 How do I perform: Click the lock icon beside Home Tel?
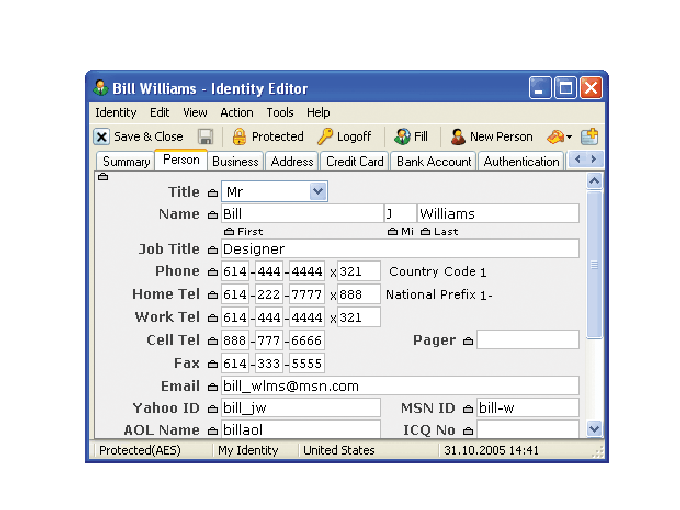[212, 295]
